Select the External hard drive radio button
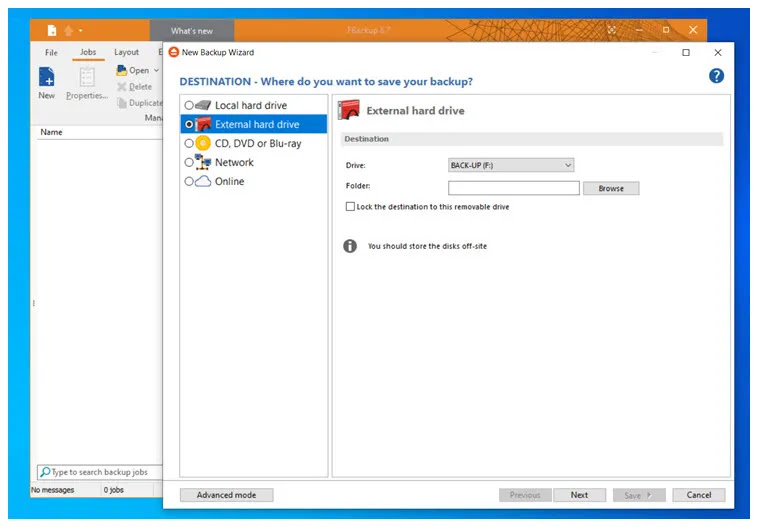 tap(189, 124)
